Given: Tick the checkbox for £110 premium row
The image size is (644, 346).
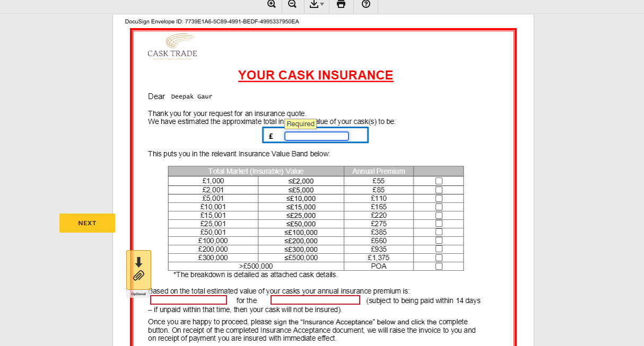Looking at the screenshot, I should (x=439, y=198).
